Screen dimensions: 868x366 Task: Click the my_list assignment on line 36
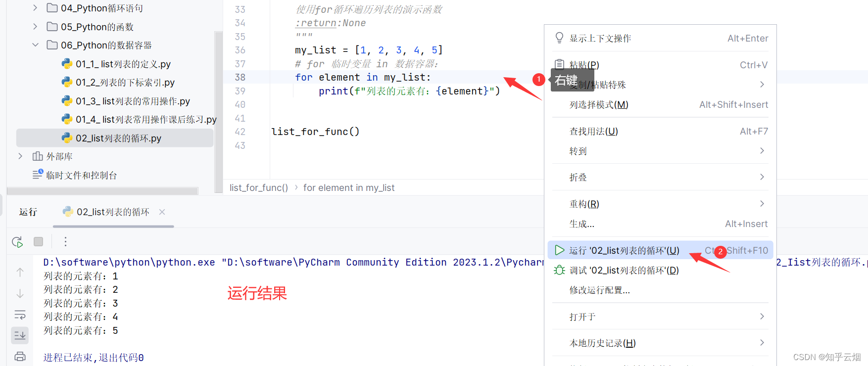(x=369, y=50)
